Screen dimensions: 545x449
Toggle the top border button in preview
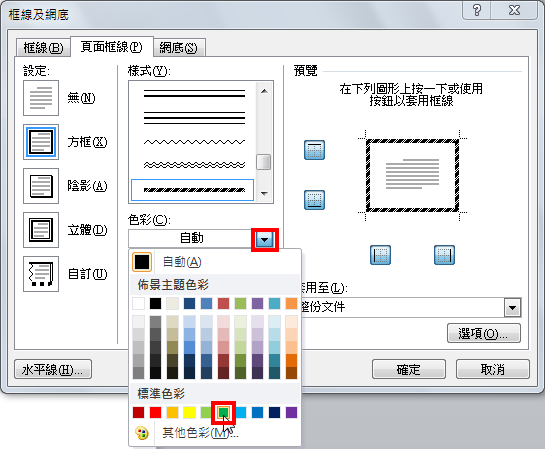[x=314, y=150]
